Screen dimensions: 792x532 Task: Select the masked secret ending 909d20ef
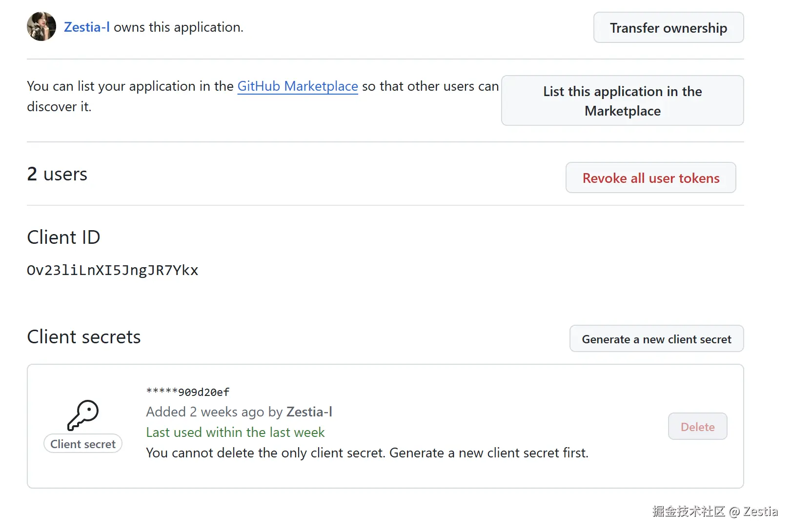click(188, 392)
